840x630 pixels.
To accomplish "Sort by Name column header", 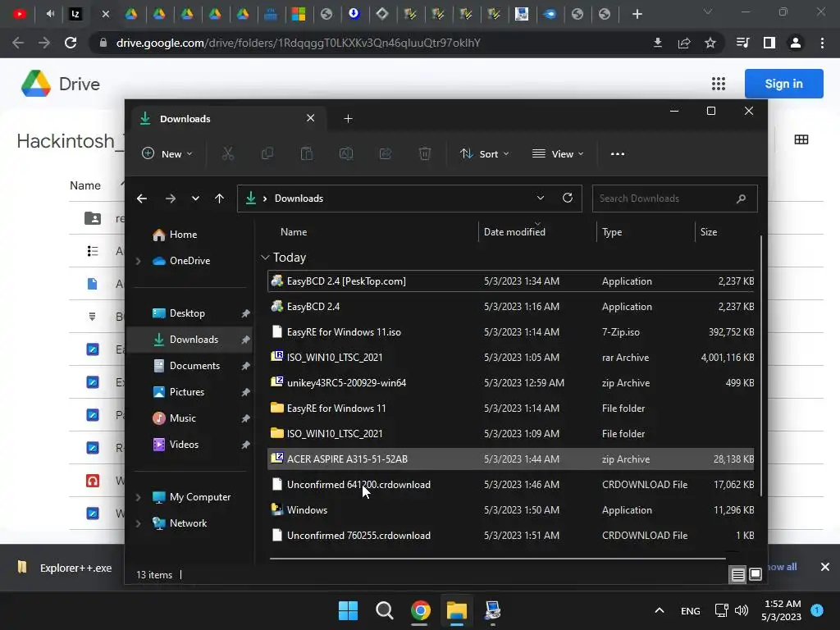I will click(294, 232).
